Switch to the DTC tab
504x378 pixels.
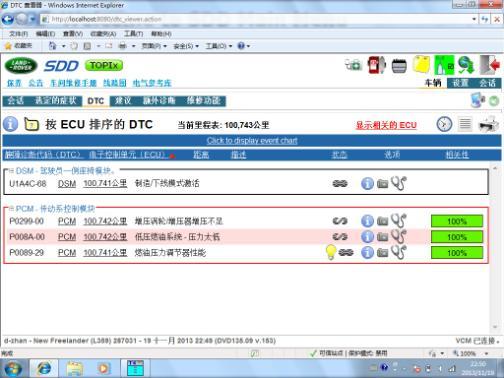click(x=96, y=101)
